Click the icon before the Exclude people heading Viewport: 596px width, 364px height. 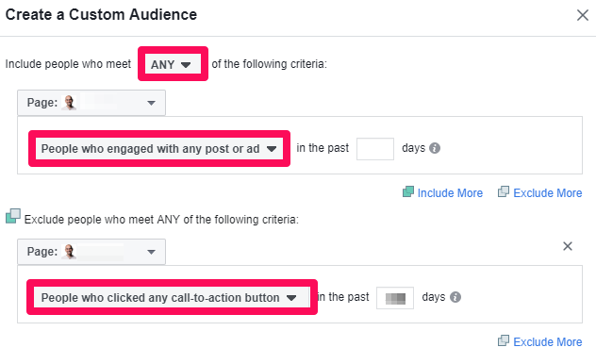(x=13, y=216)
